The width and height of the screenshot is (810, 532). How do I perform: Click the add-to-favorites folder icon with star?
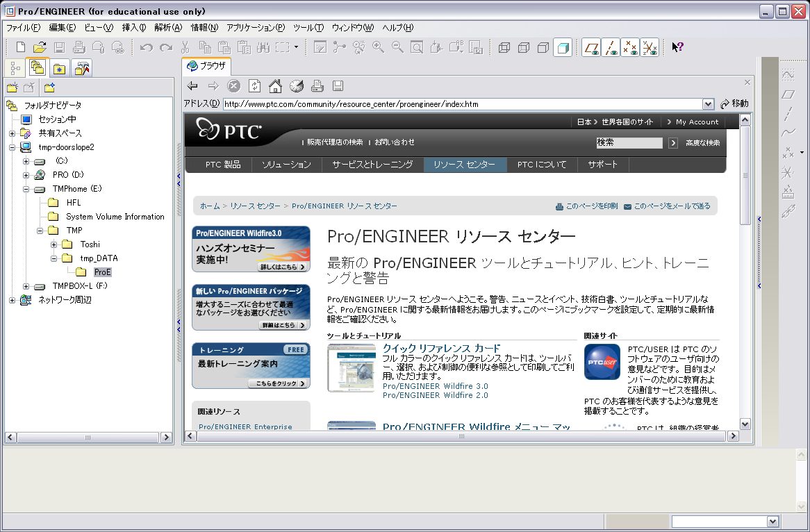[49, 88]
